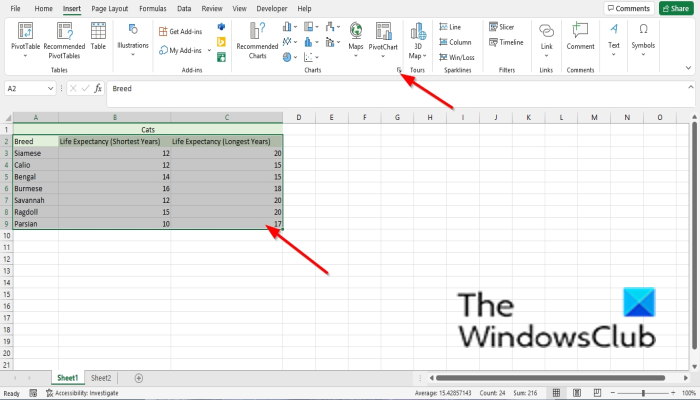700x400 pixels.
Task: Open the File menu
Action: click(15, 8)
